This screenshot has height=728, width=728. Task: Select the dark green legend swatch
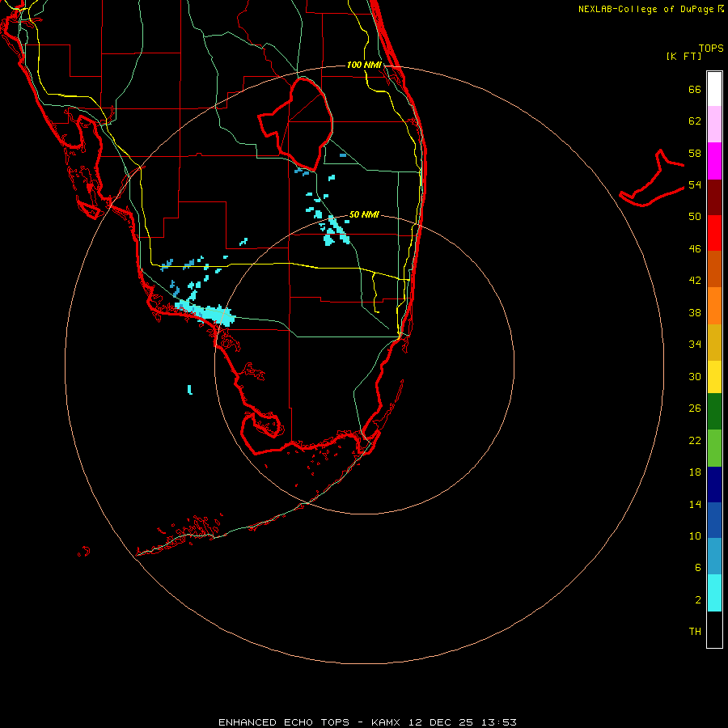pyautogui.click(x=714, y=412)
